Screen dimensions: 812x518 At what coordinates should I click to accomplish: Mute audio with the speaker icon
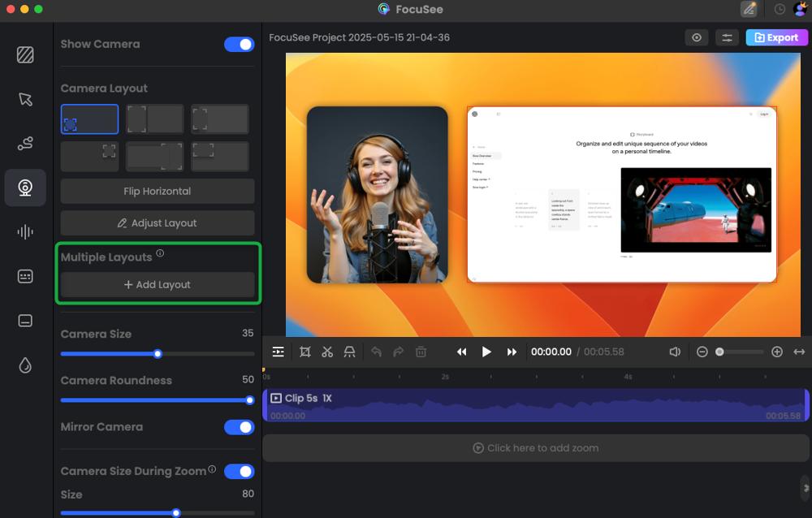pyautogui.click(x=675, y=352)
